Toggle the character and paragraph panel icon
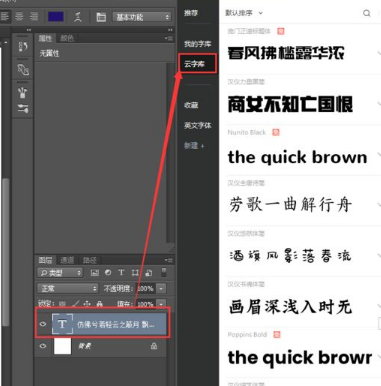 (101, 17)
